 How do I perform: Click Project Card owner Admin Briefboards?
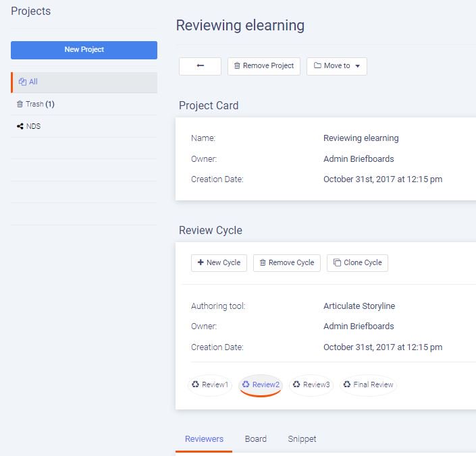359,159
